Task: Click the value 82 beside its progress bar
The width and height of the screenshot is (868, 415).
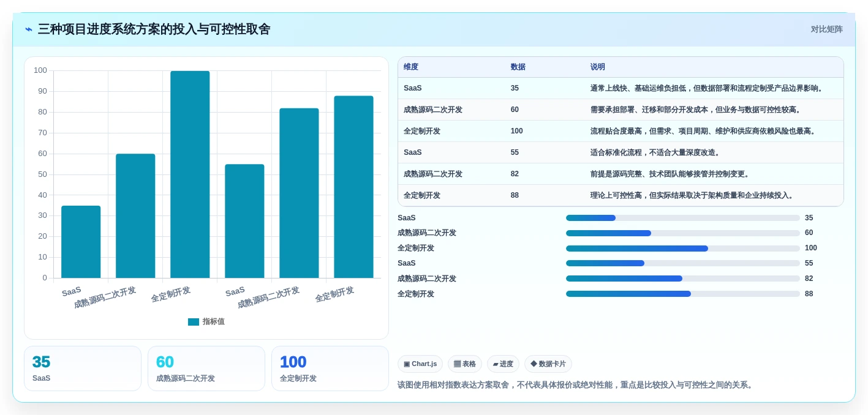Action: [809, 279]
